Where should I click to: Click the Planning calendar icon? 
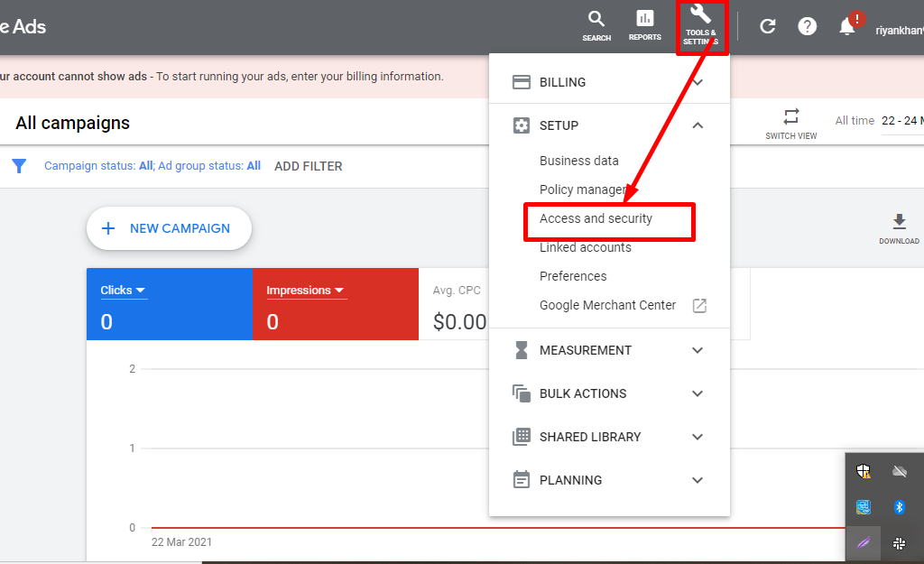[522, 480]
